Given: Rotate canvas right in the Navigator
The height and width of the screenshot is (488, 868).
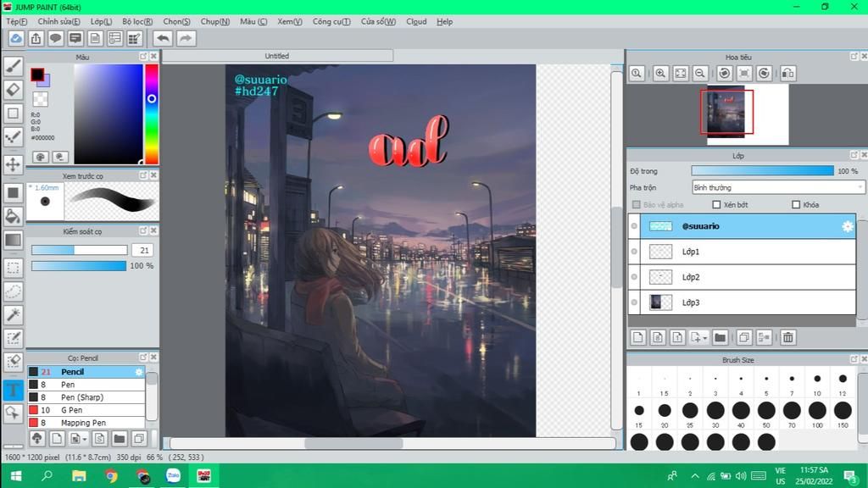Looking at the screenshot, I should (x=765, y=73).
